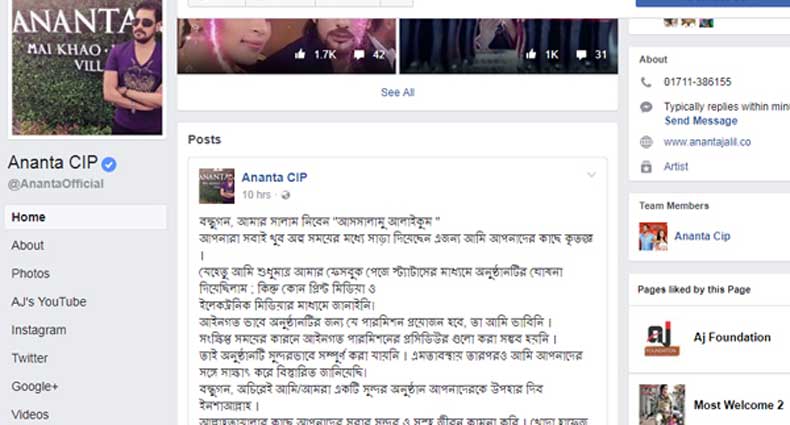Viewport: 790px width, 425px height.
Task: Open the Ananta profile picture
Action: click(87, 67)
